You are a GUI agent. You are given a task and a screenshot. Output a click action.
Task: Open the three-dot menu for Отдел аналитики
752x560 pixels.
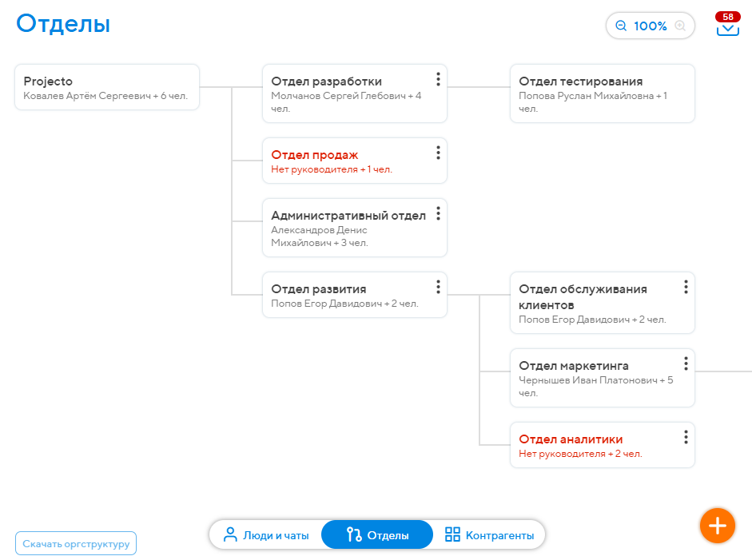(x=686, y=437)
